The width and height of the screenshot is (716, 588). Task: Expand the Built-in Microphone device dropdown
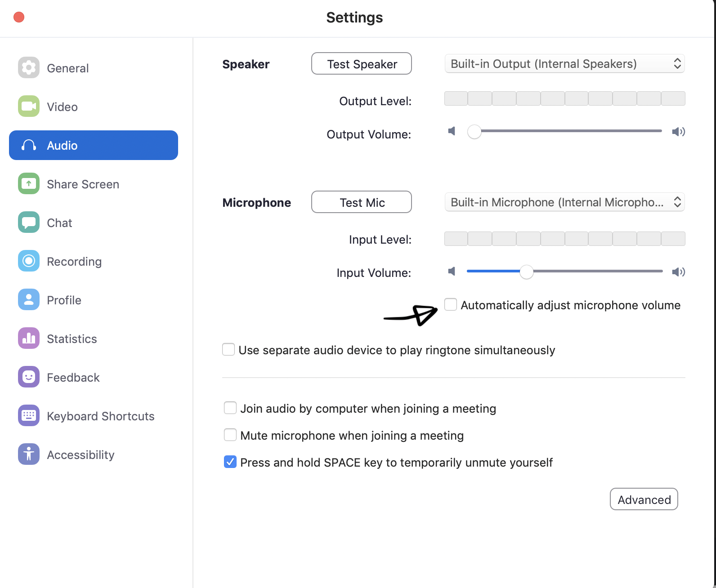[564, 202]
